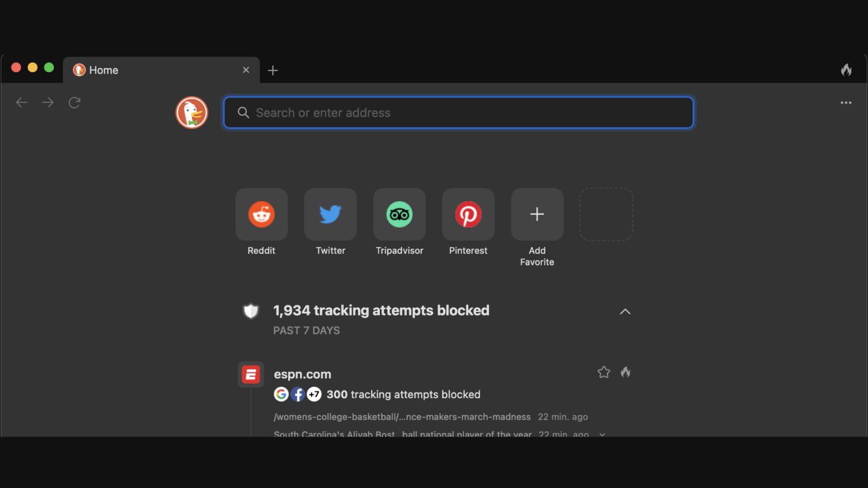Click the espn.com site heading
The image size is (868, 488).
302,374
